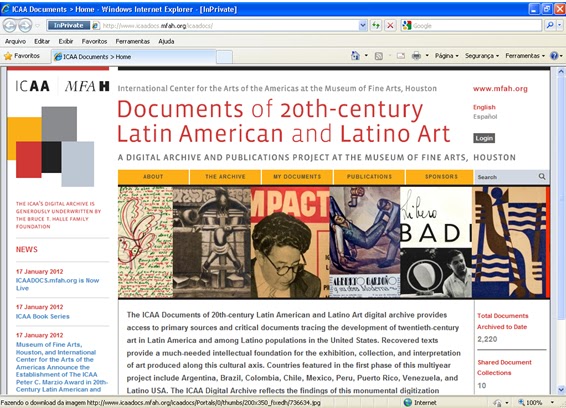Open the Página dropdown menu
The width and height of the screenshot is (566, 408).
click(x=447, y=56)
